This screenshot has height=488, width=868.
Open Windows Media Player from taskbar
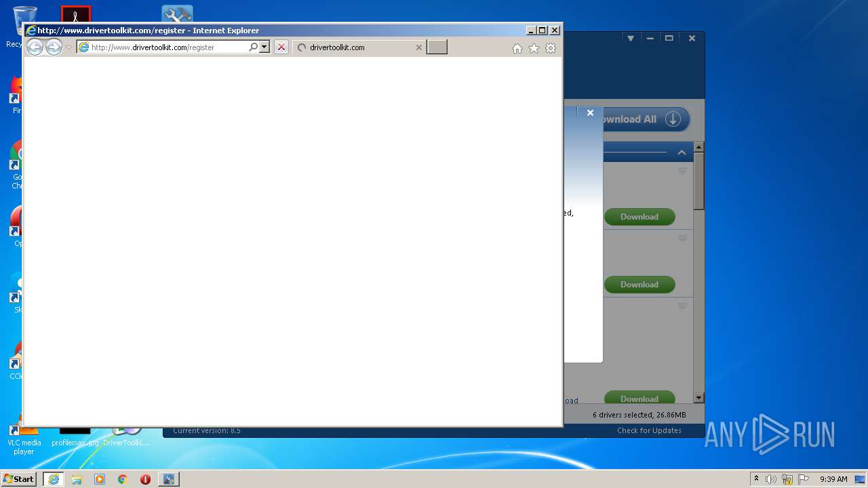(x=100, y=479)
